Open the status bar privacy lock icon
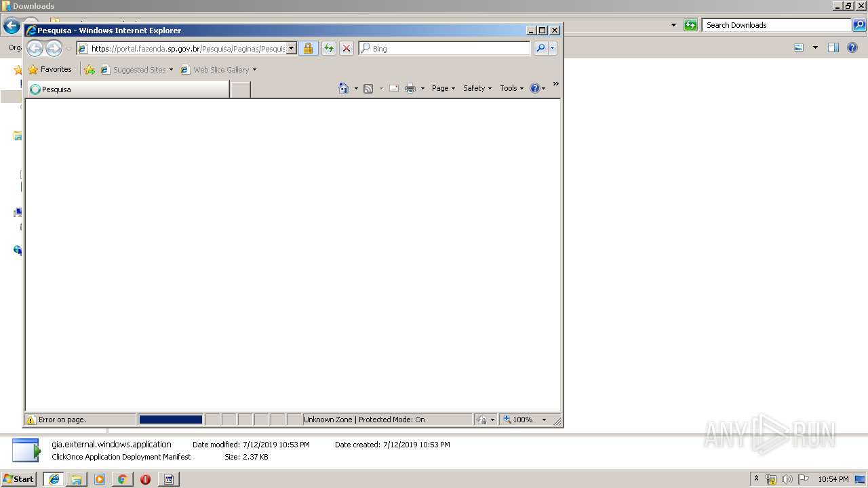Screen dimensions: 868x488 pyautogui.click(x=481, y=420)
